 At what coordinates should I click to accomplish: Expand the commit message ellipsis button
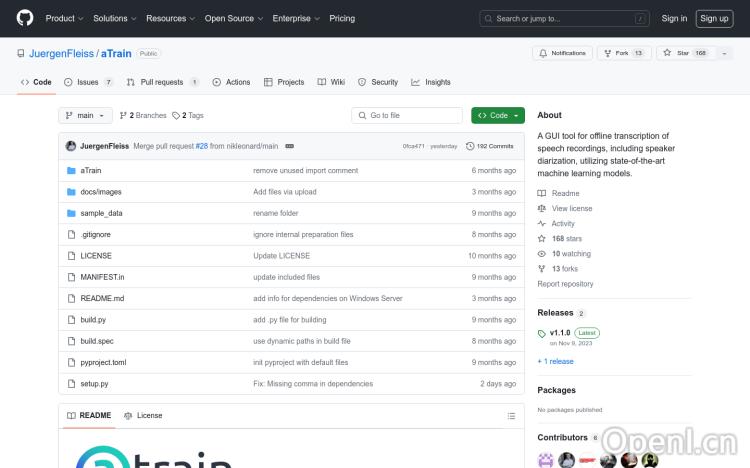click(x=289, y=146)
